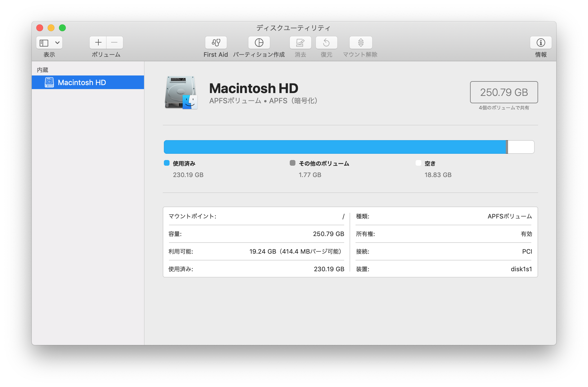Image resolution: width=588 pixels, height=387 pixels.
Task: Open パーティション作成 partition tool
Action: pyautogui.click(x=259, y=43)
